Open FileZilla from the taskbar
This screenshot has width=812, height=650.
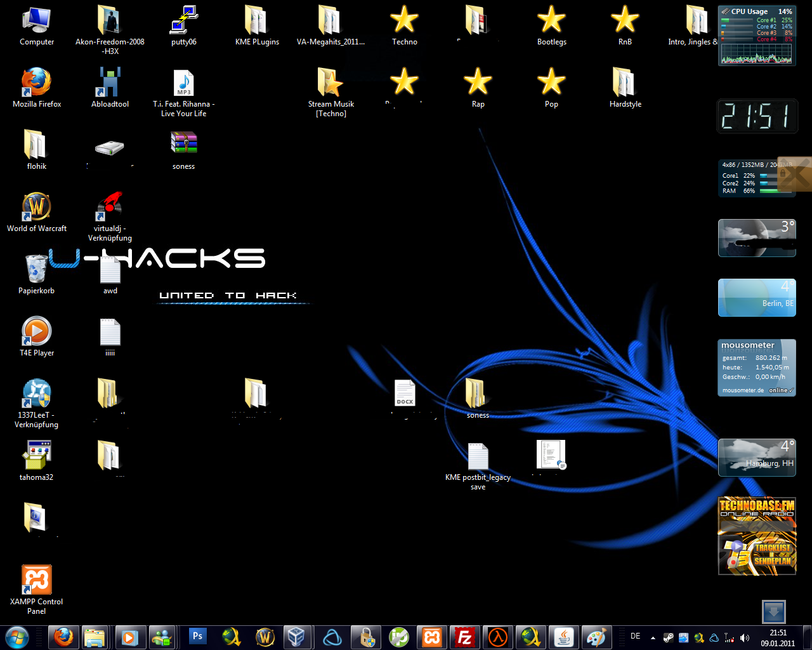tap(465, 637)
